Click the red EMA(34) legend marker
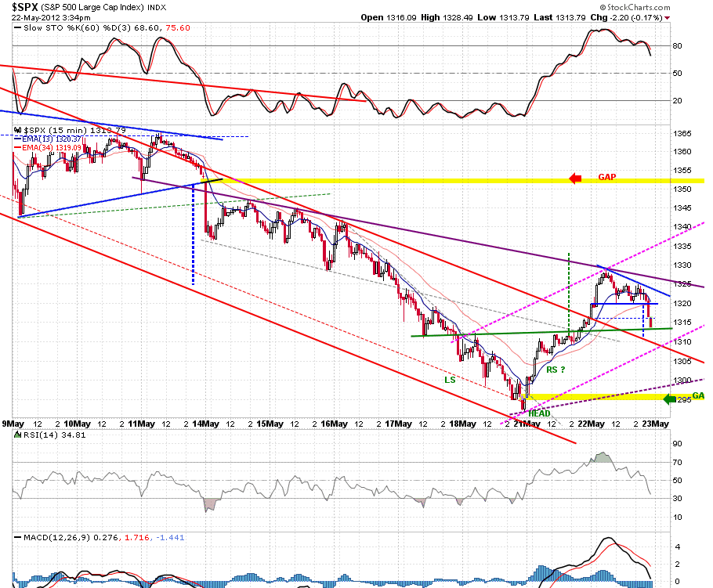This screenshot has height=588, width=713. pos(18,148)
